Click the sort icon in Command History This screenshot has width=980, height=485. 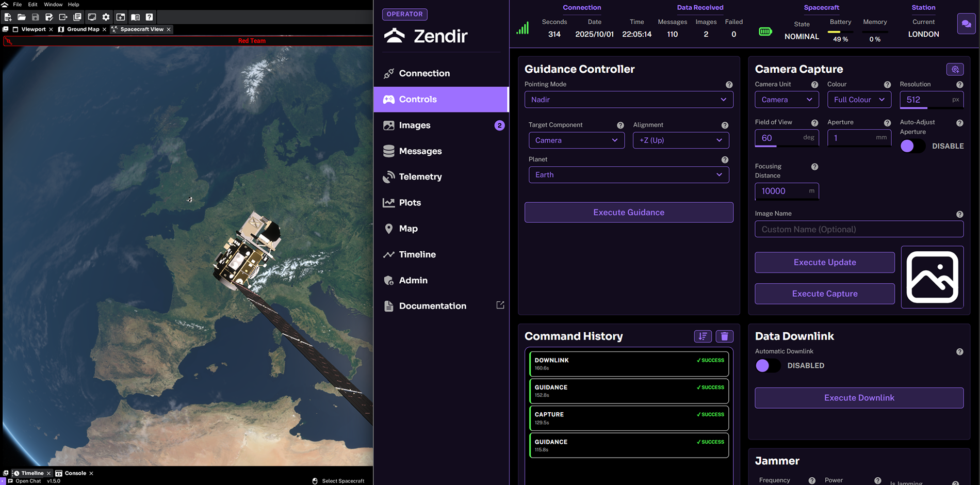point(703,336)
